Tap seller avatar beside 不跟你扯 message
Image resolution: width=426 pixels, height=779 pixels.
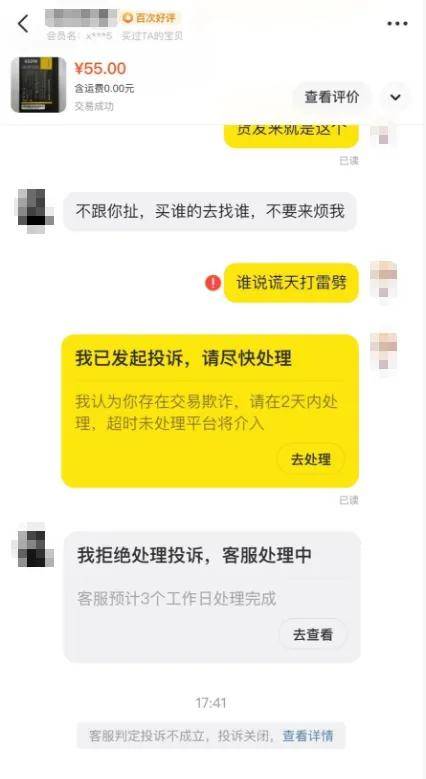pos(35,210)
